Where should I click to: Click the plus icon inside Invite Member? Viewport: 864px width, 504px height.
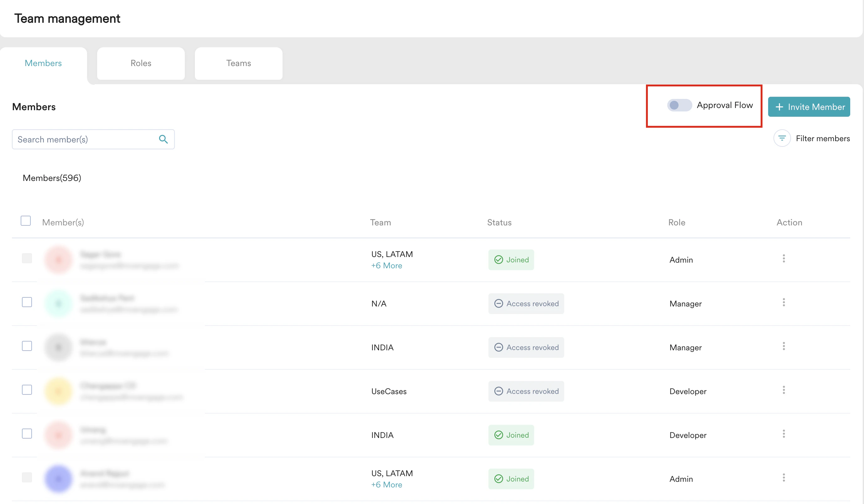(780, 106)
